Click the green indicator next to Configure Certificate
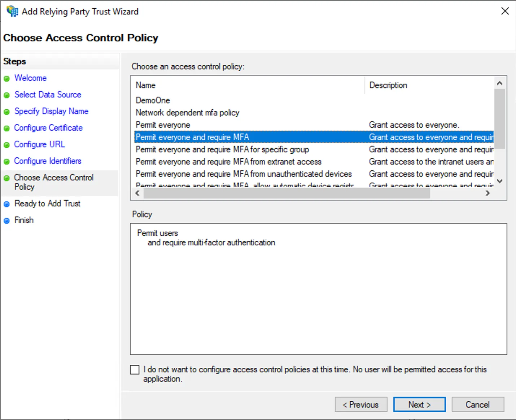 (7, 128)
